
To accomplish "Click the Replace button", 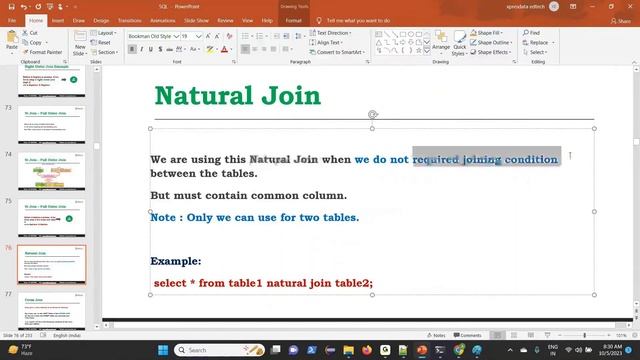I will (x=538, y=42).
